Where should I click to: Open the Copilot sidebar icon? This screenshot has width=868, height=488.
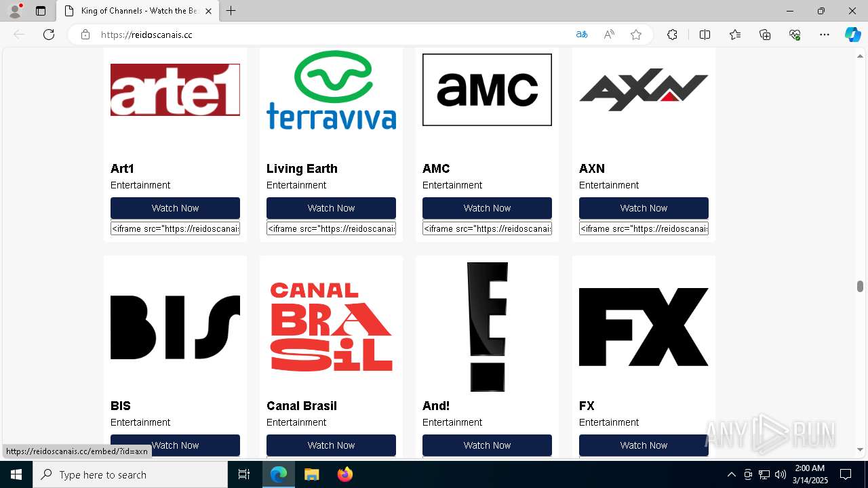coord(853,35)
